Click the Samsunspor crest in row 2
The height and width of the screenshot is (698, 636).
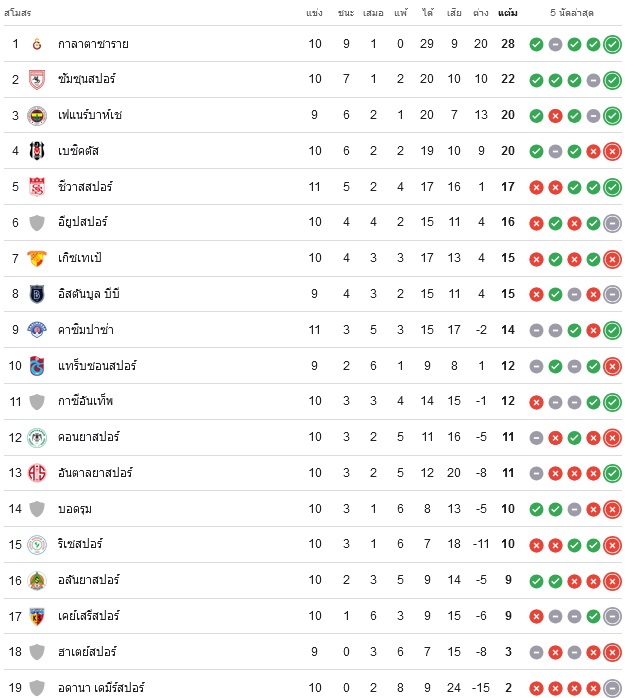click(x=37, y=80)
